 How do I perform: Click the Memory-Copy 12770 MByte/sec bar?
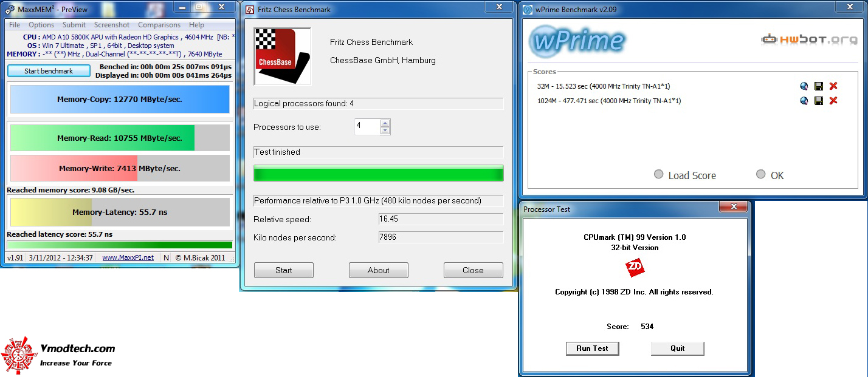[120, 99]
